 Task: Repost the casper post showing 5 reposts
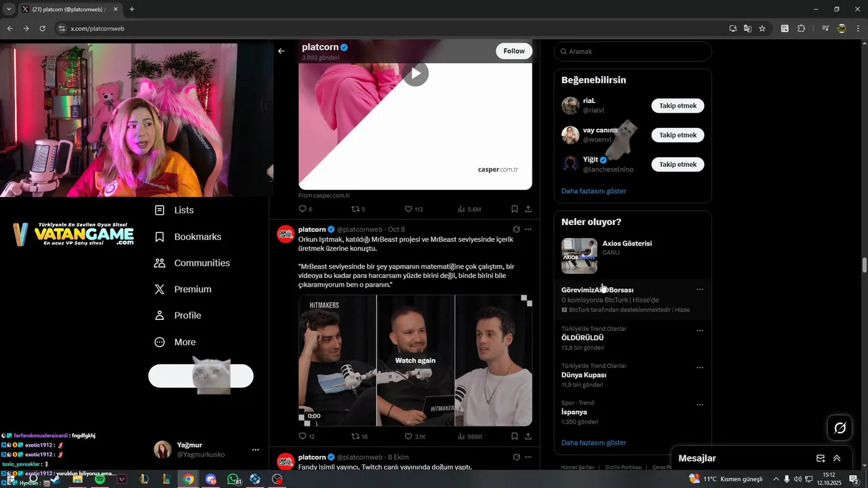358,209
